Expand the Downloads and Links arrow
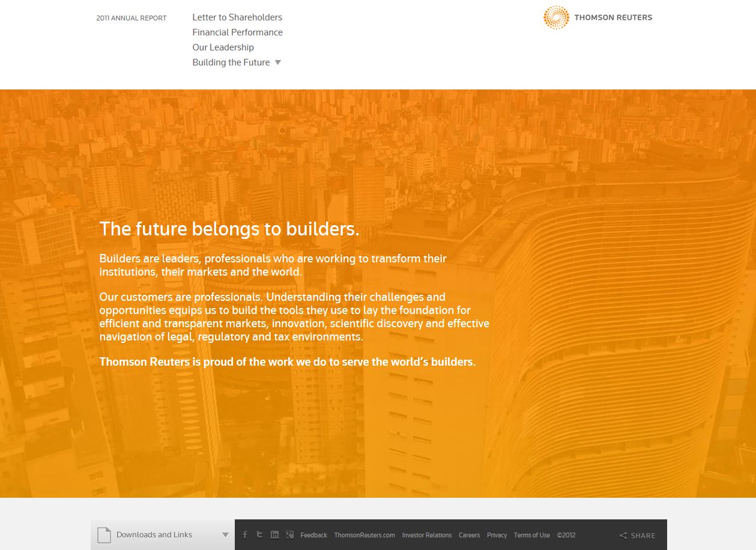The image size is (756, 550). [x=225, y=535]
